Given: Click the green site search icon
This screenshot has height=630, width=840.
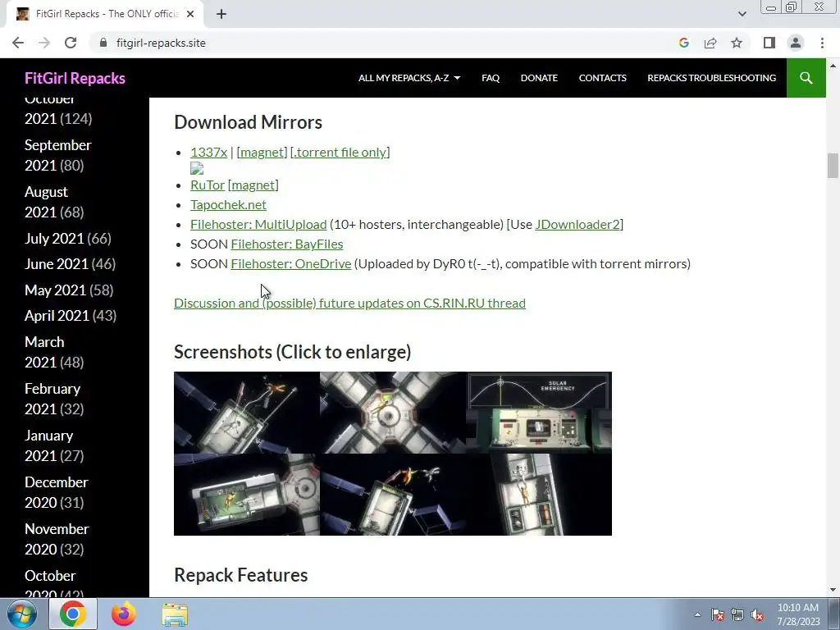Looking at the screenshot, I should [806, 78].
